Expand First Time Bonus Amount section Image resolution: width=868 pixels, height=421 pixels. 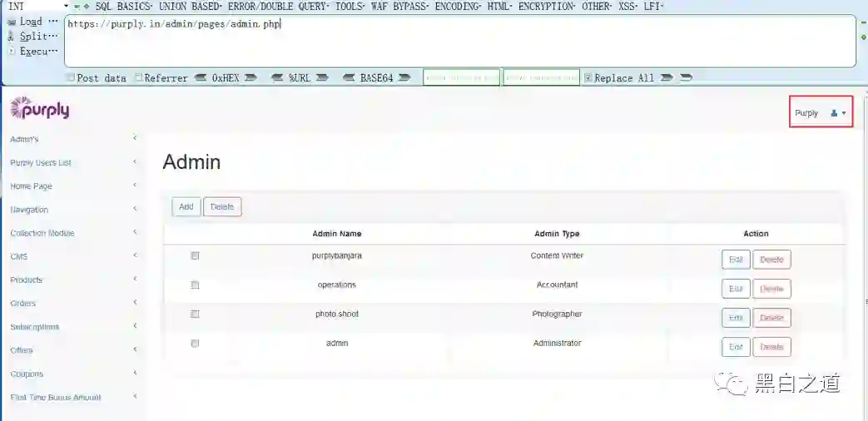[x=73, y=397]
